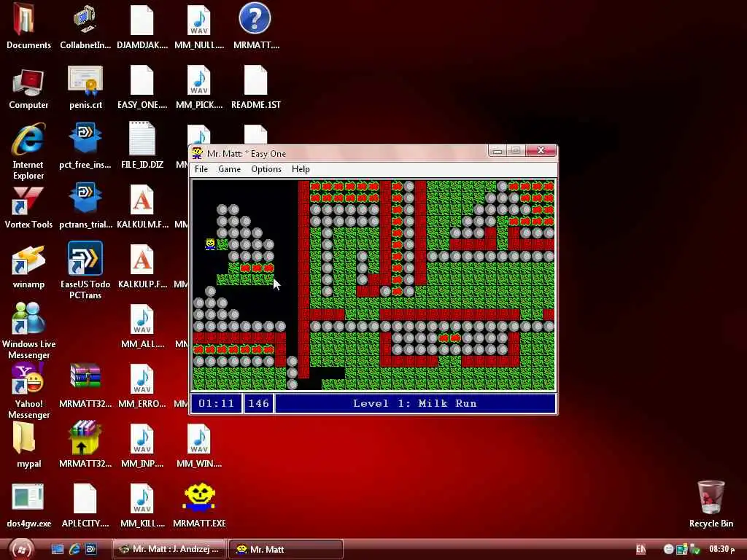Open the Computer desktop icon
The height and width of the screenshot is (560, 747).
[x=28, y=88]
